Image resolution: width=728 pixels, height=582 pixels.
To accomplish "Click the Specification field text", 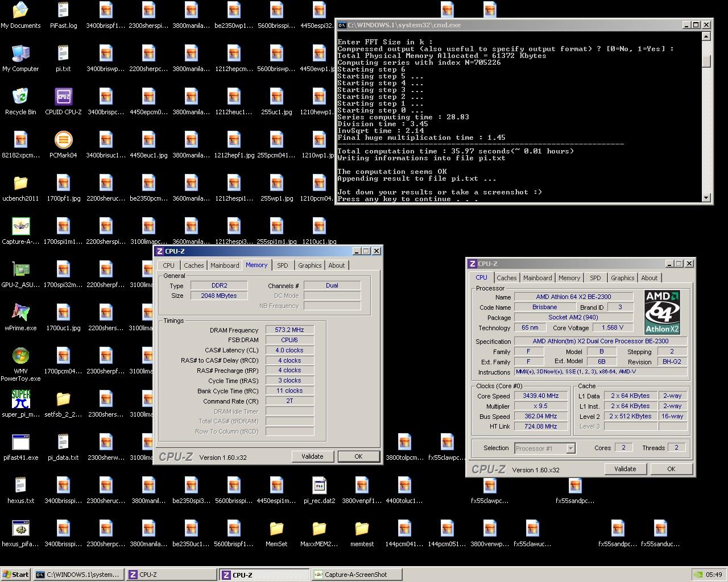I will 601,341.
